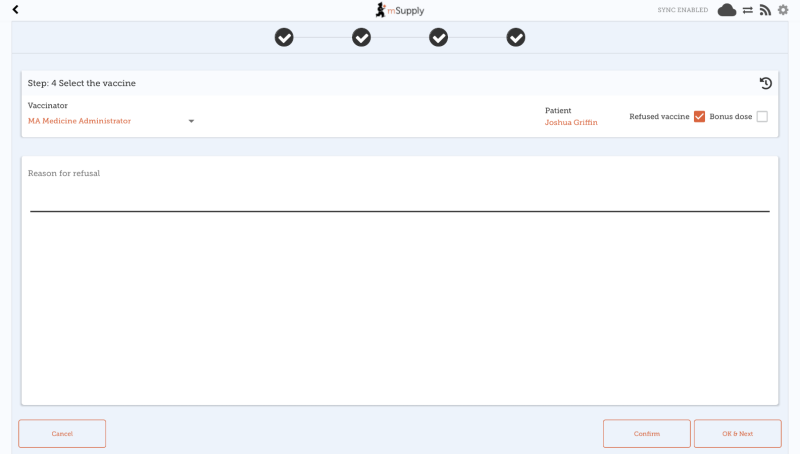Click the RSS feed signal icon
Screen dimensions: 800x454
pos(765,10)
